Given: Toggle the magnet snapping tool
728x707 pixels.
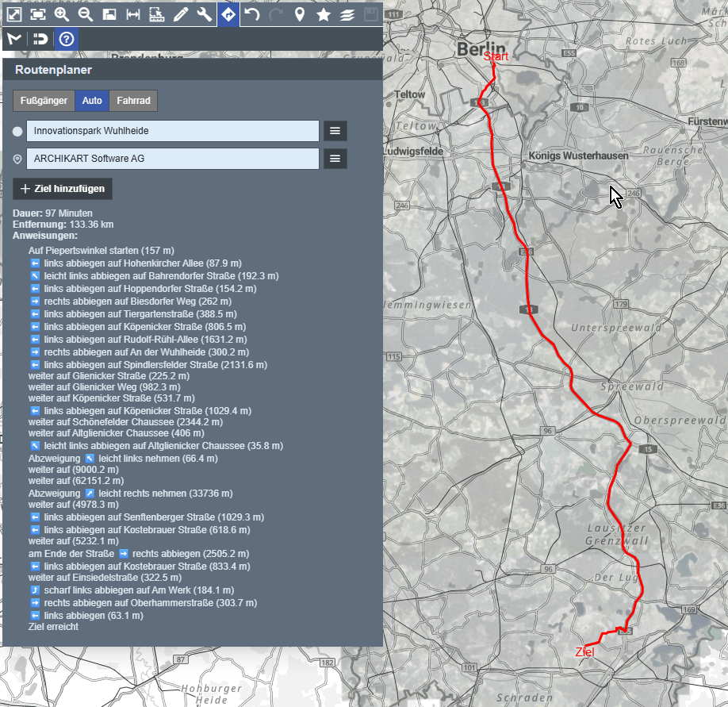Looking at the screenshot, I should (x=39, y=39).
